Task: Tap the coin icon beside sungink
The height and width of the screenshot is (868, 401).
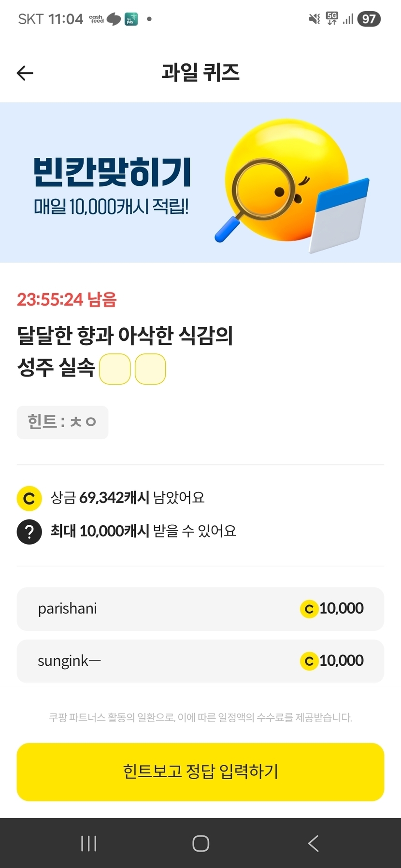Action: point(309,661)
